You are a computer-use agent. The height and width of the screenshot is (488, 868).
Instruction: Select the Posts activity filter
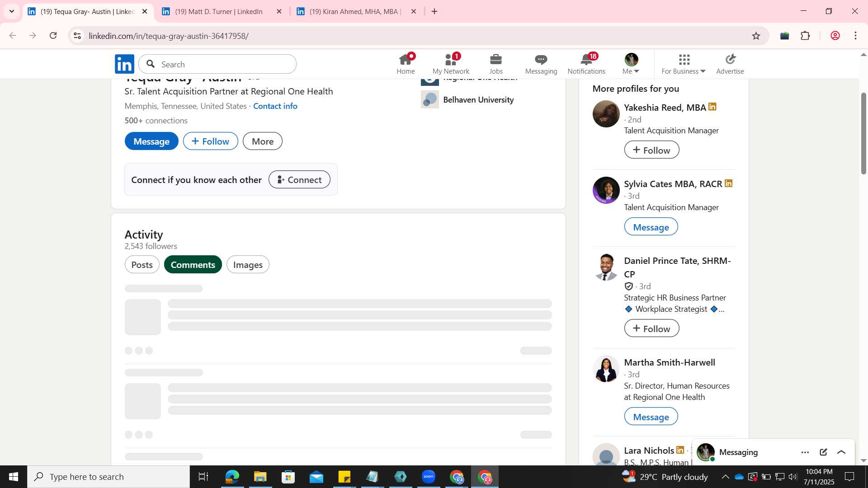[142, 264]
